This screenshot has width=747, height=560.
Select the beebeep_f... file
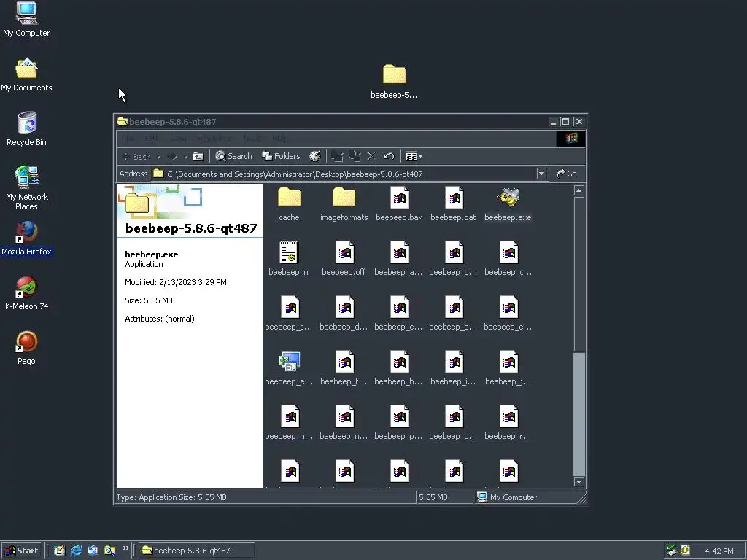[x=344, y=368]
